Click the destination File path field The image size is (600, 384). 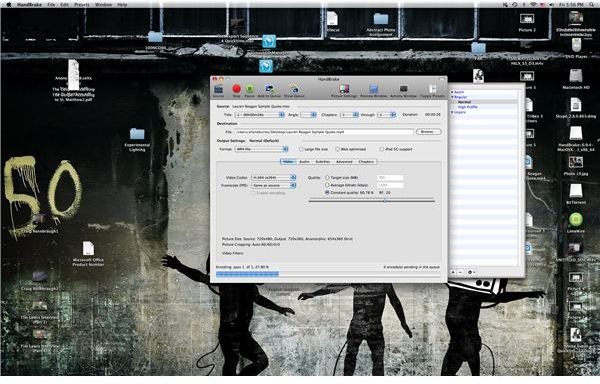[x=324, y=132]
